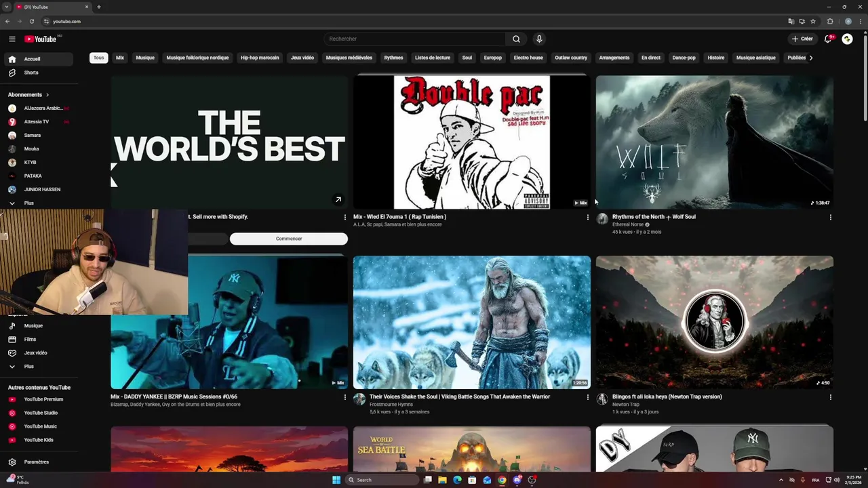This screenshot has height=488, width=868.
Task: Open the Wolf Soul video thumbnail
Action: point(715,142)
